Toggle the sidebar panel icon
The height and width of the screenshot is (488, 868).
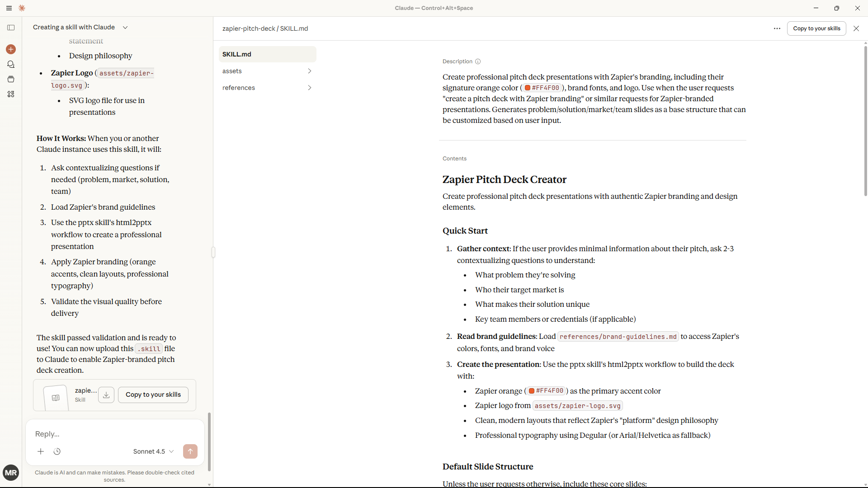11,28
